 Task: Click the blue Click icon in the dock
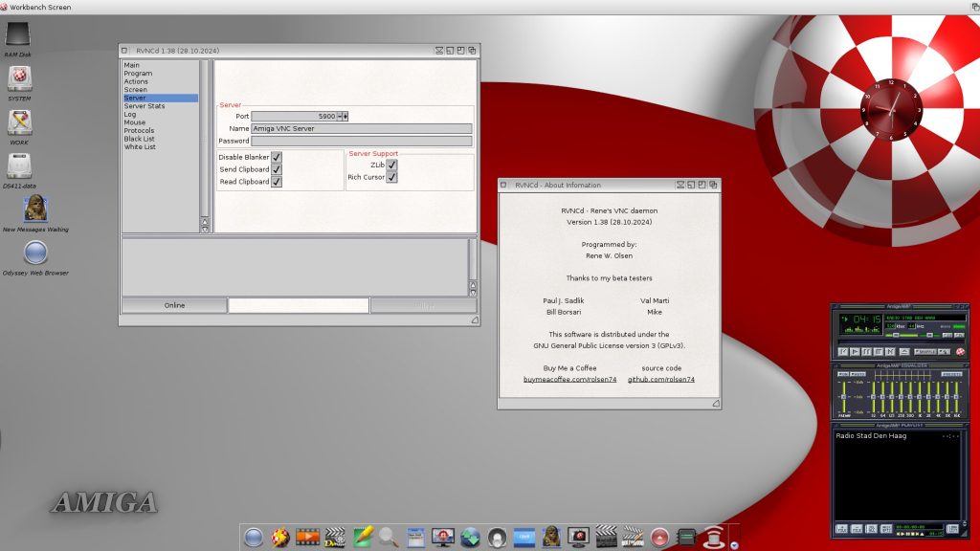pyautogui.click(x=524, y=537)
